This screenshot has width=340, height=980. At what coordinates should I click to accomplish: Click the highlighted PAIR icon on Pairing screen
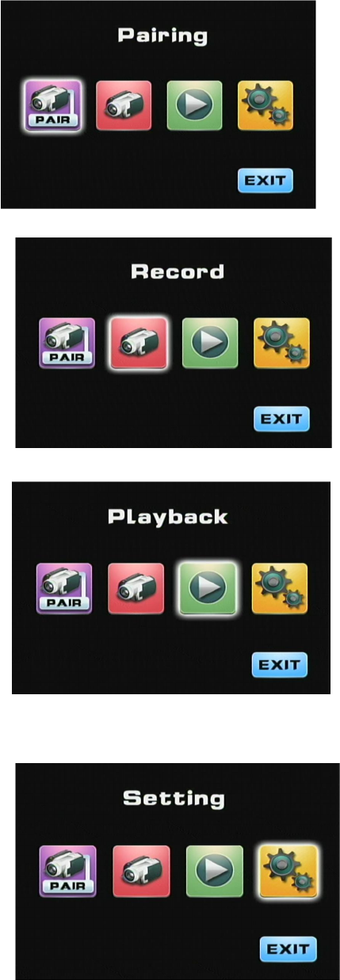52,106
